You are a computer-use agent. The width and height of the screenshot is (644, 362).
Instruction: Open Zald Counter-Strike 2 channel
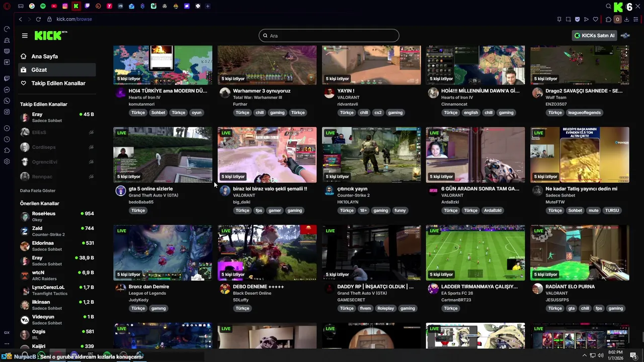click(x=56, y=231)
